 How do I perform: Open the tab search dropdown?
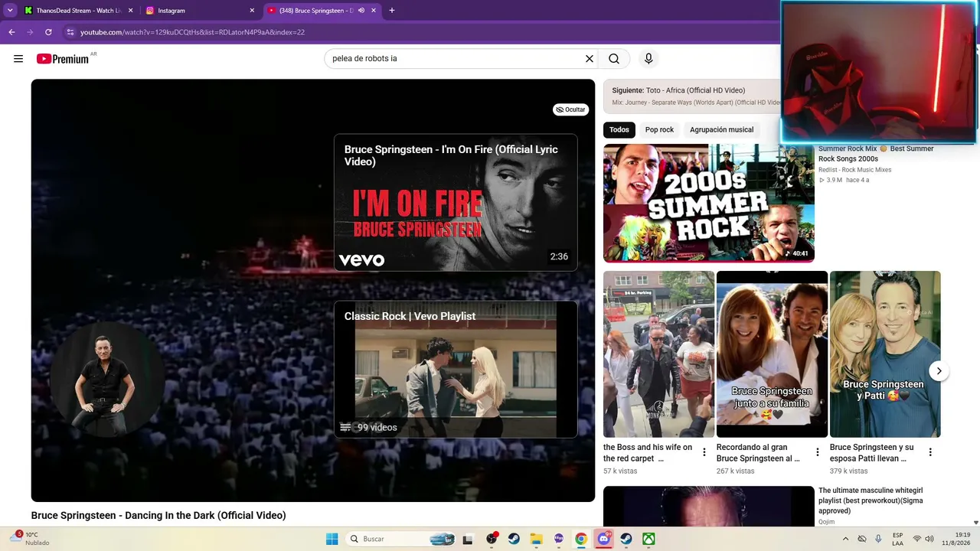pos(10,11)
